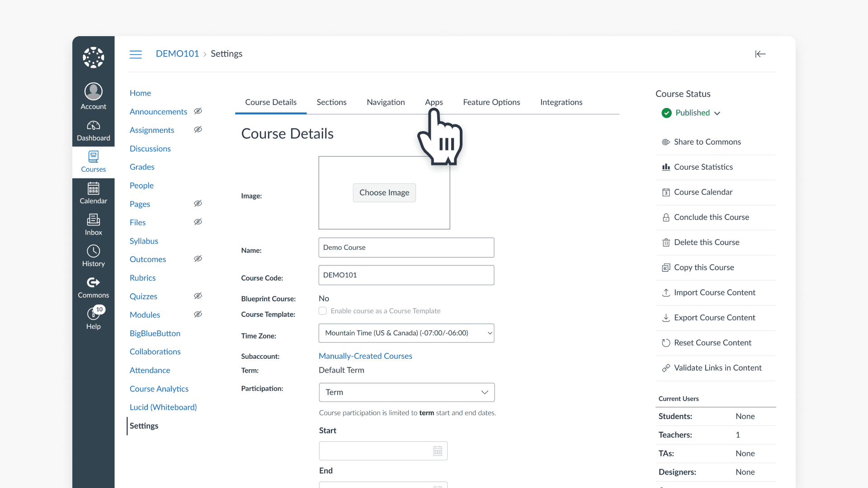This screenshot has width=868, height=488.
Task: Click the Choose Image button
Action: [x=384, y=192]
